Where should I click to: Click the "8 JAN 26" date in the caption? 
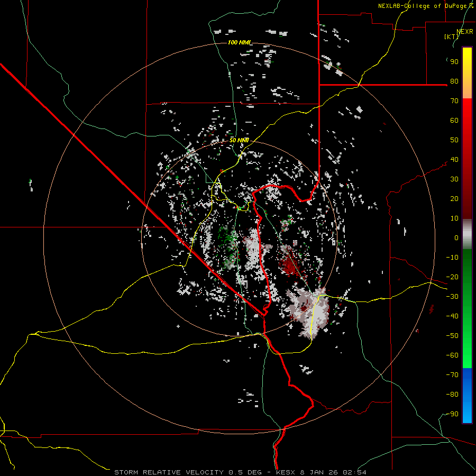319,472
